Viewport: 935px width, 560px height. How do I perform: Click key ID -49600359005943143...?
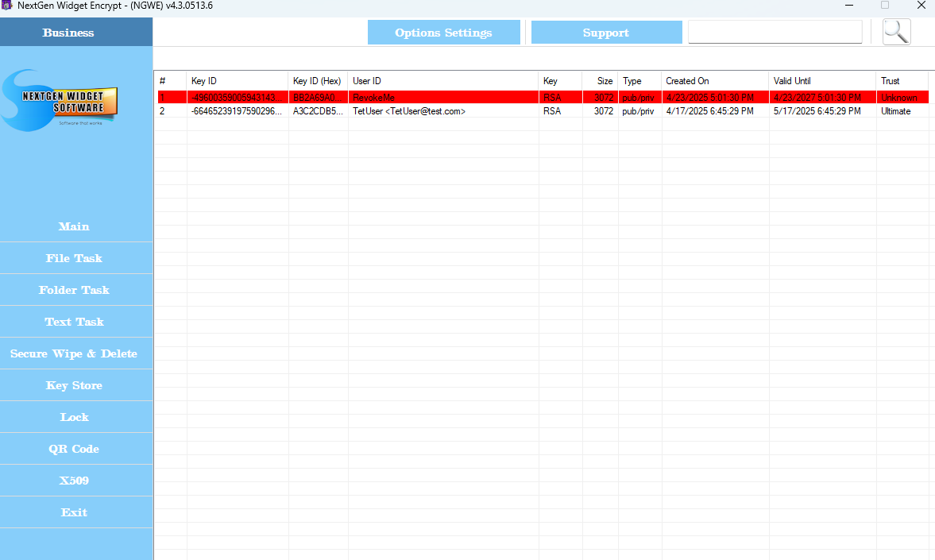pos(237,98)
